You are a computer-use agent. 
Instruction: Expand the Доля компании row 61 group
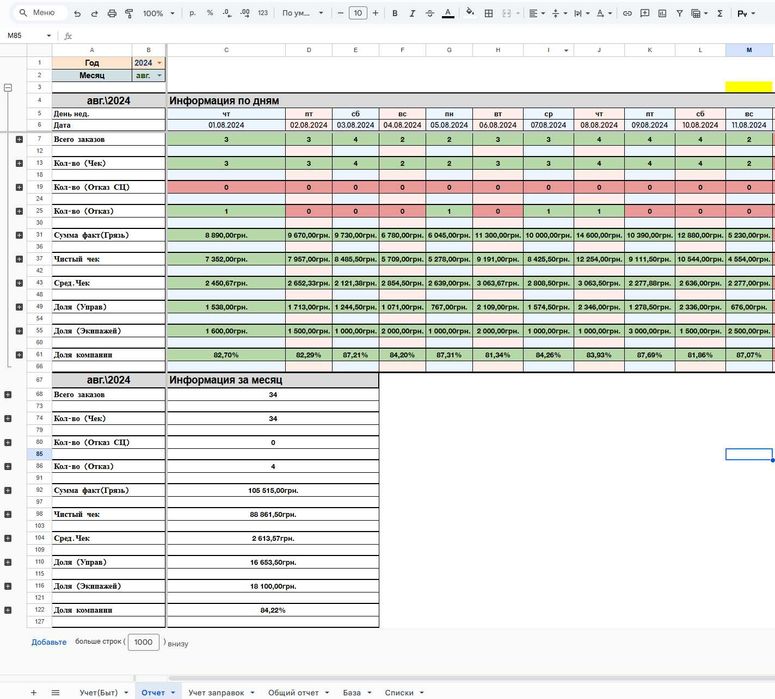[x=19, y=354]
